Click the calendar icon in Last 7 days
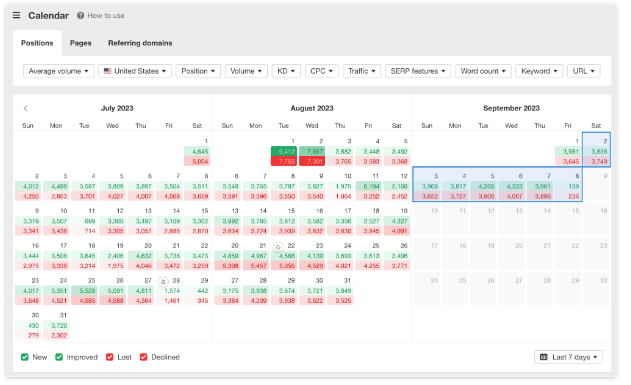This screenshot has height=385, width=631. (x=544, y=357)
